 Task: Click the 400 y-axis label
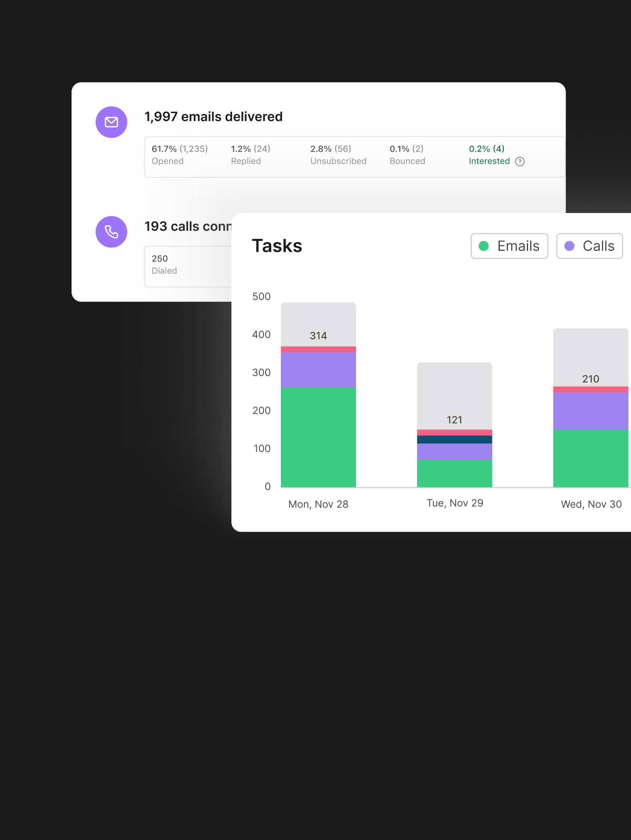click(262, 334)
